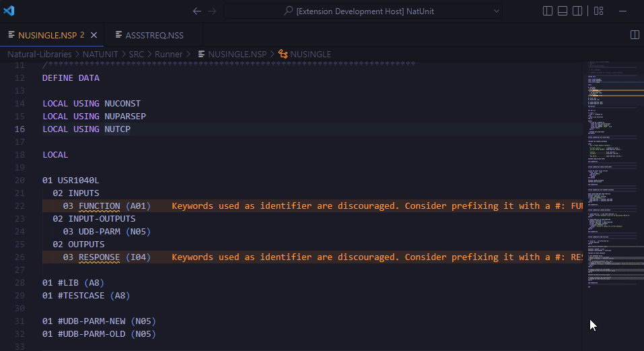This screenshot has width=644, height=351.
Task: Split the editor to the right
Action: point(635,34)
